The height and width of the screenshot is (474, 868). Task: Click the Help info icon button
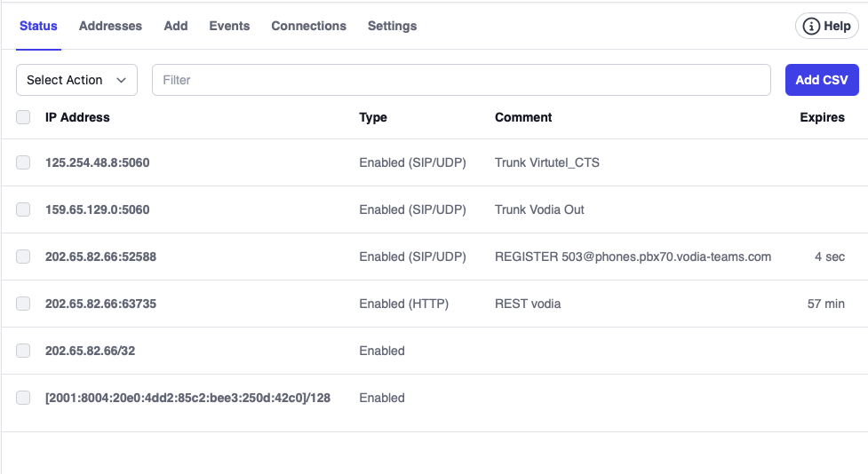pos(826,27)
